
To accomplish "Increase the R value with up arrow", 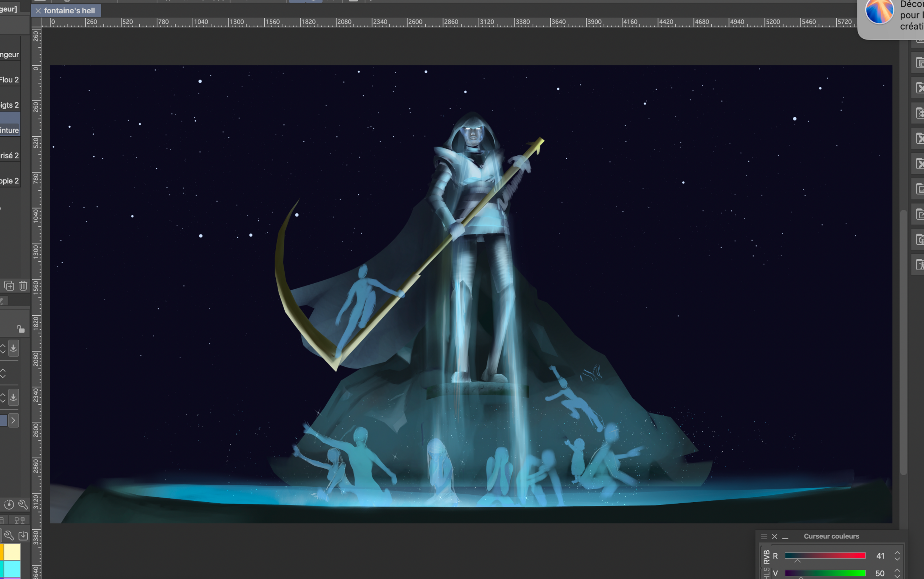I will (897, 553).
